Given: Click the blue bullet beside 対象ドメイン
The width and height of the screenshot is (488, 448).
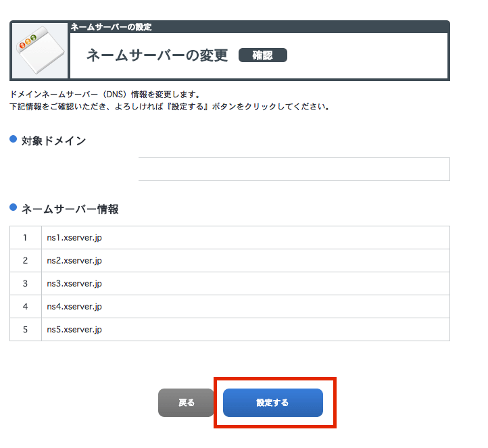Looking at the screenshot, I should 13,139.
